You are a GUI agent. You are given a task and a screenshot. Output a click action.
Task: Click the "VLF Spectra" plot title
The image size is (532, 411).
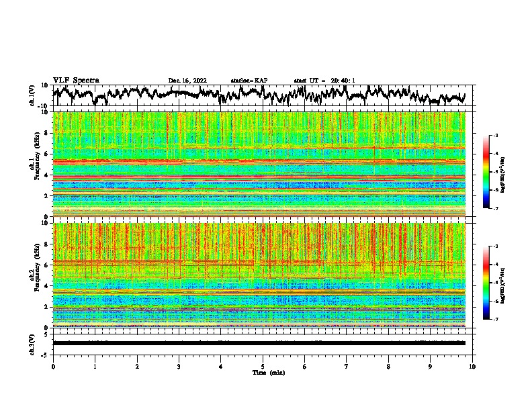click(76, 81)
